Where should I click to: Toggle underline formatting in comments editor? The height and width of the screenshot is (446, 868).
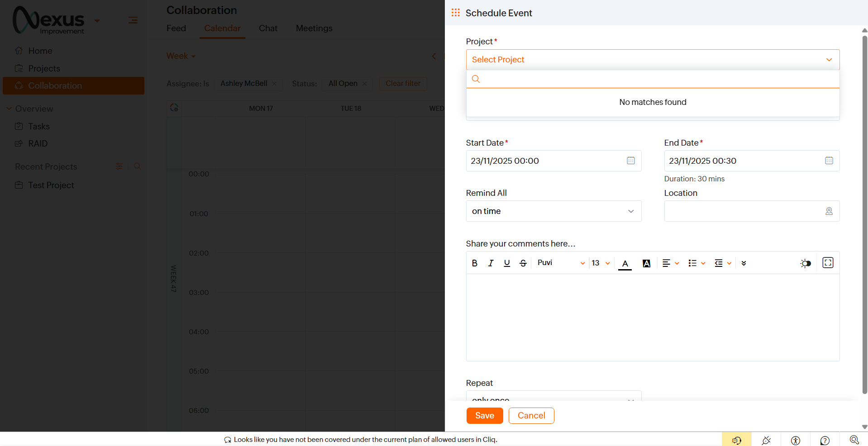507,263
